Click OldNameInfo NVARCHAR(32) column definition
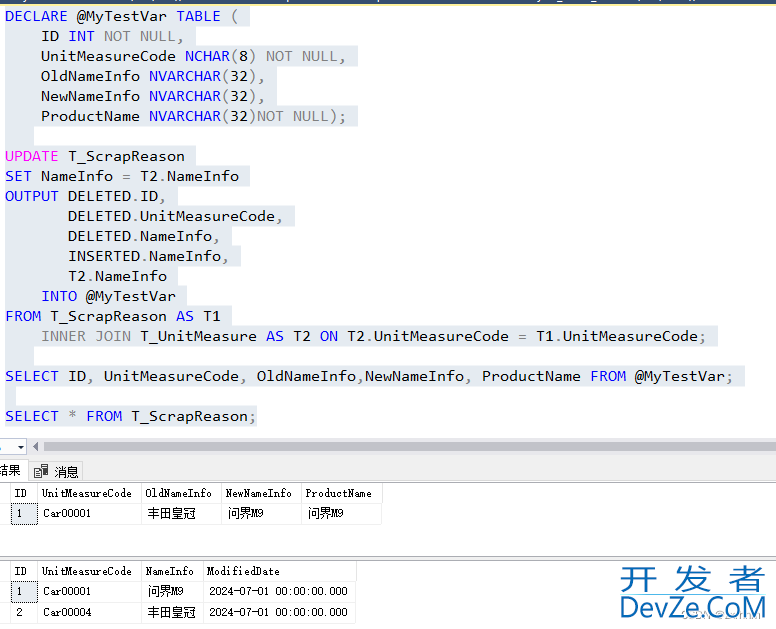The image size is (776, 629). [152, 76]
